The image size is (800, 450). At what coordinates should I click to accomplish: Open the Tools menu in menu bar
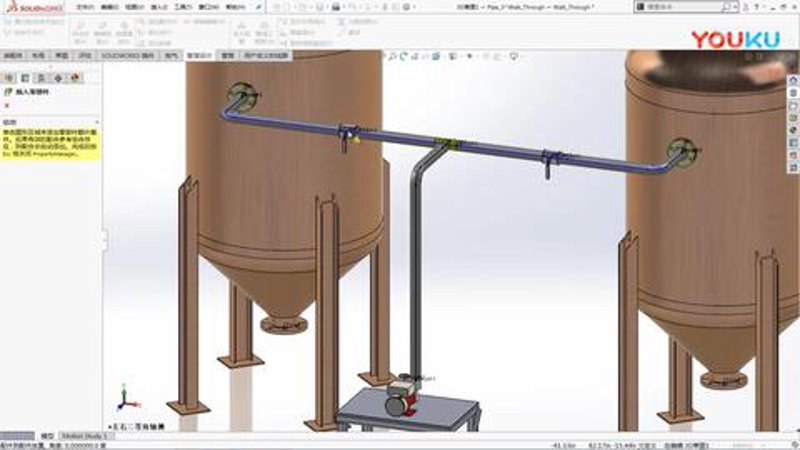183,7
